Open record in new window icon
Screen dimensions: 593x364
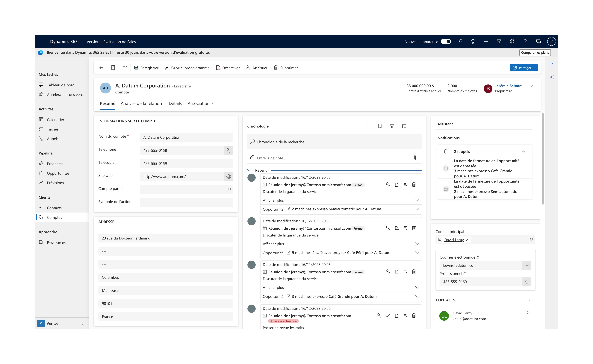point(125,68)
